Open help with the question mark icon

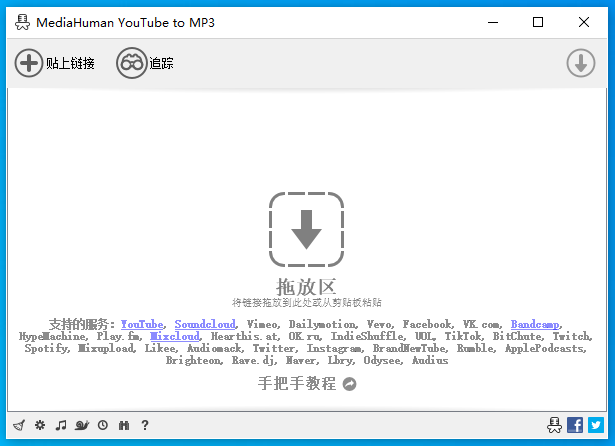coord(144,425)
